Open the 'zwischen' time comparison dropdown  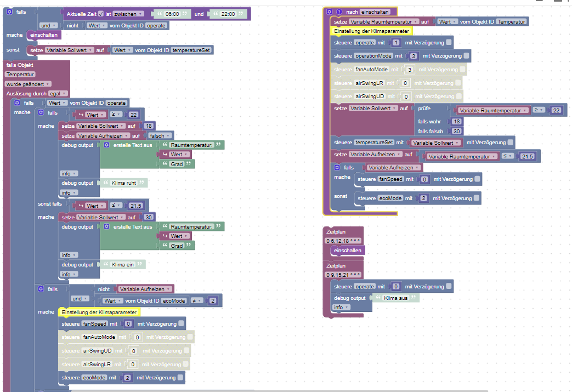coord(128,14)
